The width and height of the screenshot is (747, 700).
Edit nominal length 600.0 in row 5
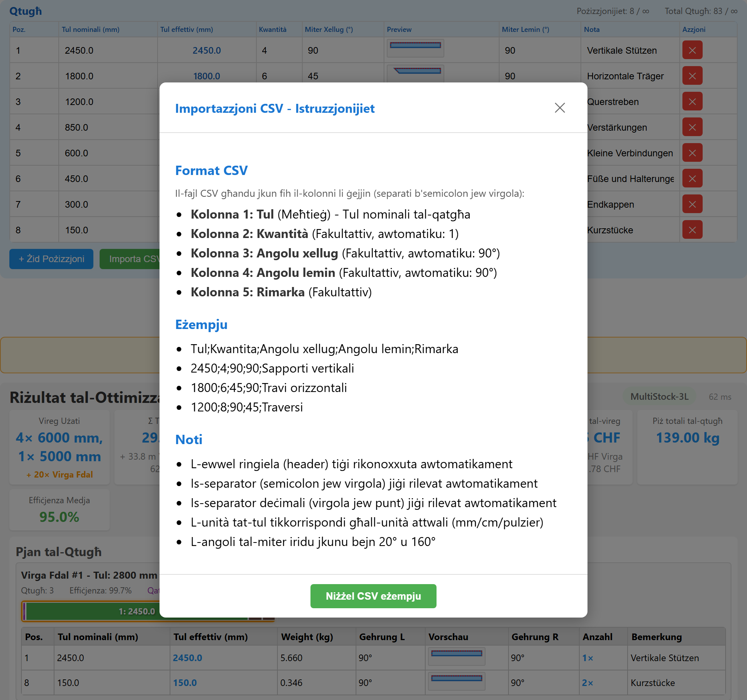pos(108,153)
